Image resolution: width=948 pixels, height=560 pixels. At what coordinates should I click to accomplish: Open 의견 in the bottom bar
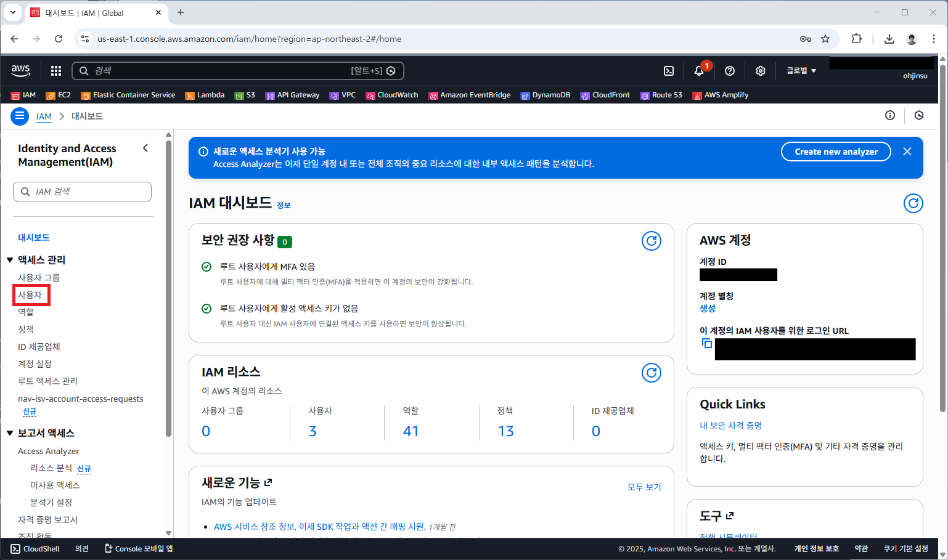(x=81, y=548)
